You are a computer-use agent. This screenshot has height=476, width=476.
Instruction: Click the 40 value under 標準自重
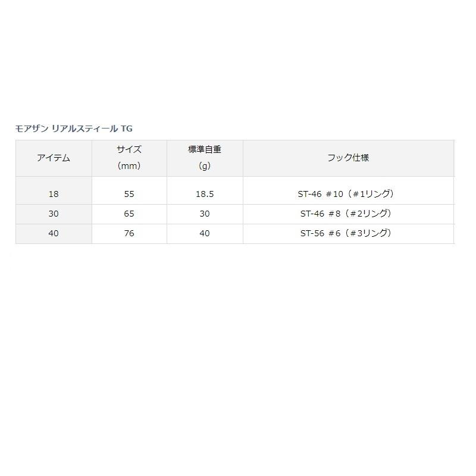click(205, 234)
